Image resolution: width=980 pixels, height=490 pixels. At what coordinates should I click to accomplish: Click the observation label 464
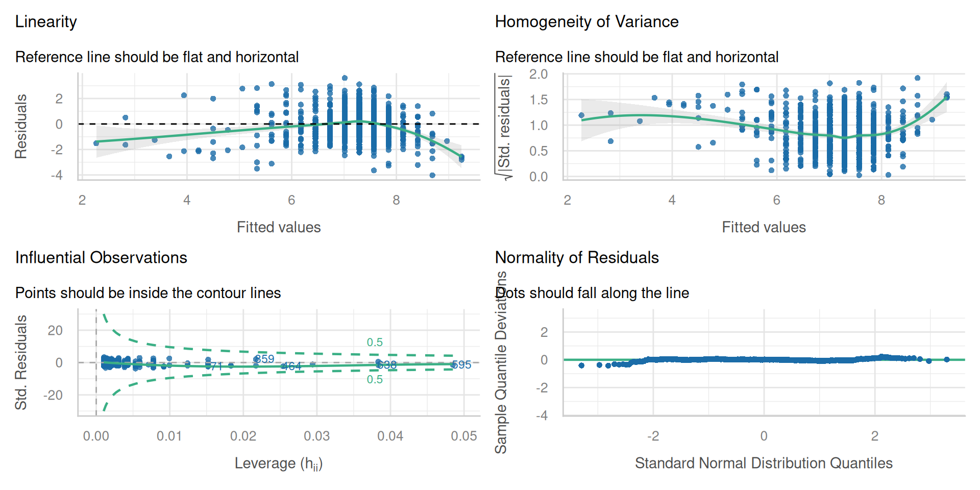[x=291, y=366]
